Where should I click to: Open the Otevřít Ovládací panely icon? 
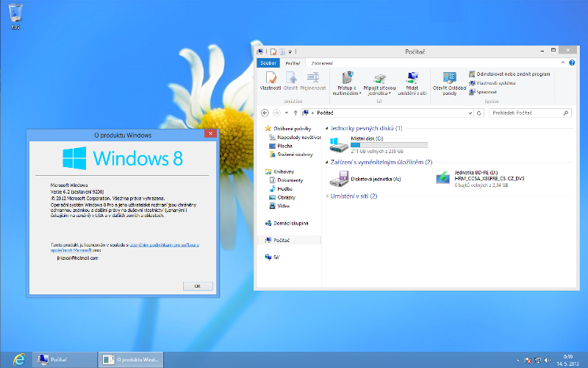(x=449, y=83)
